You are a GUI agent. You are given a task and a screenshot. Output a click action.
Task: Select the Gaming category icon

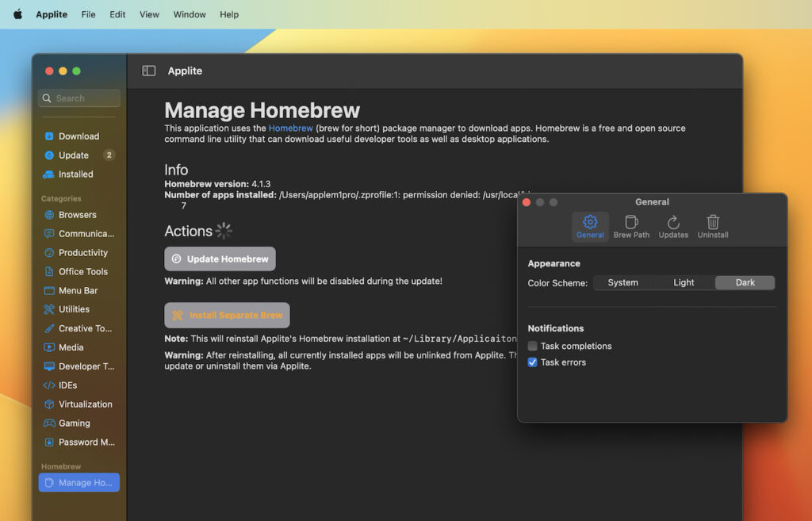[49, 423]
